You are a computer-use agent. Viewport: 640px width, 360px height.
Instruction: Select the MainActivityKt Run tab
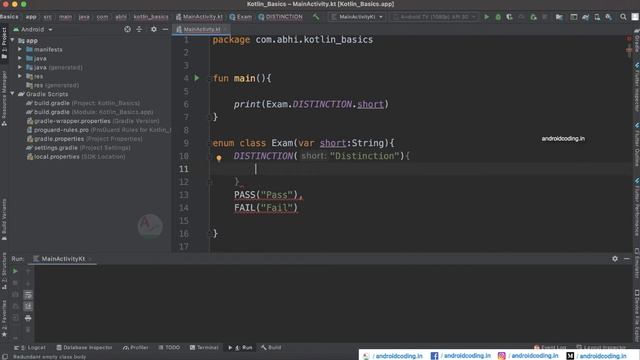[x=63, y=259]
